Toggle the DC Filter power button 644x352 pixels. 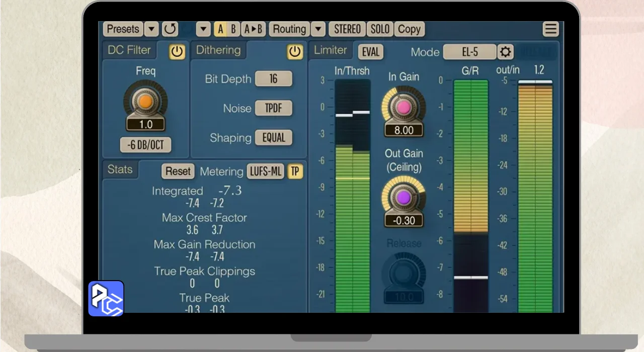(x=177, y=51)
